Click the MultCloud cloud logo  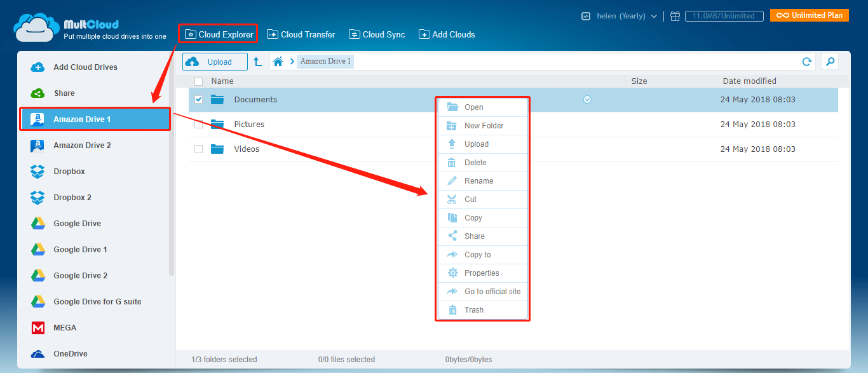(x=37, y=28)
